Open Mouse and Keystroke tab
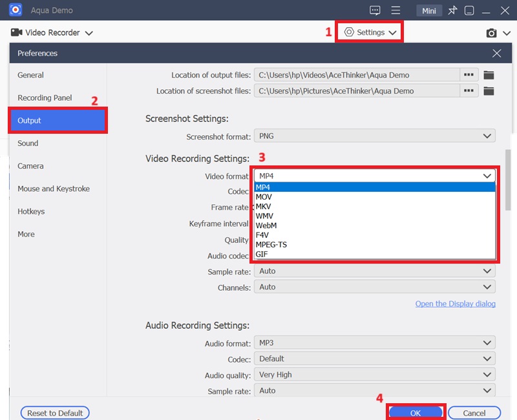The image size is (517, 420). pos(54,189)
